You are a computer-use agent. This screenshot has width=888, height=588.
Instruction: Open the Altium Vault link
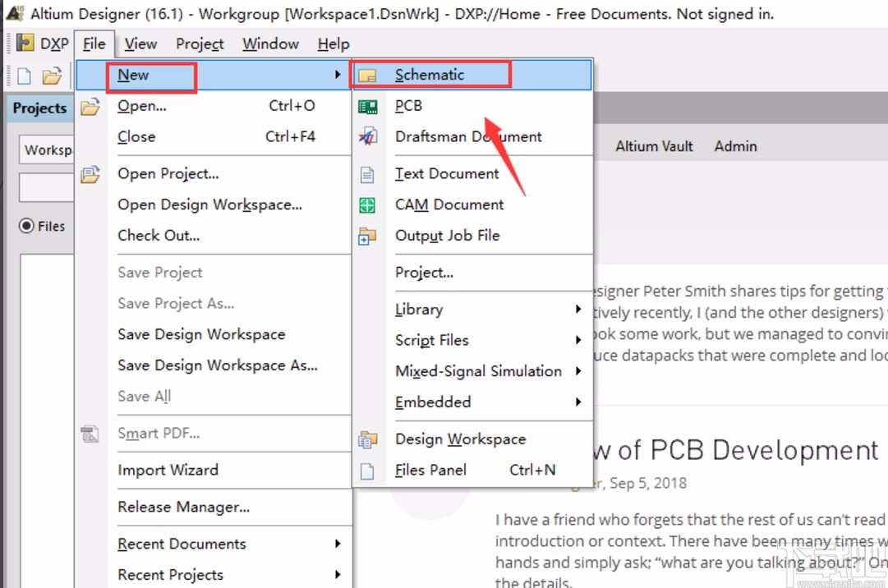point(654,146)
